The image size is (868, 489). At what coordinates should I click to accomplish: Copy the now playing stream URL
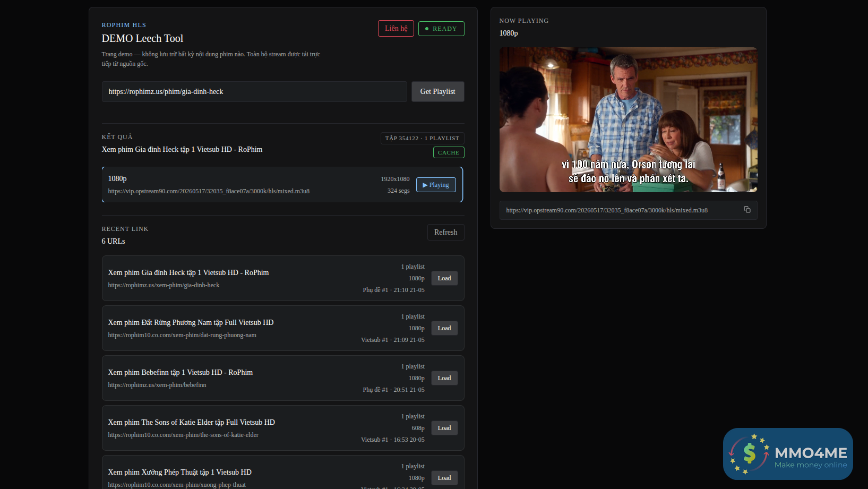pos(747,210)
